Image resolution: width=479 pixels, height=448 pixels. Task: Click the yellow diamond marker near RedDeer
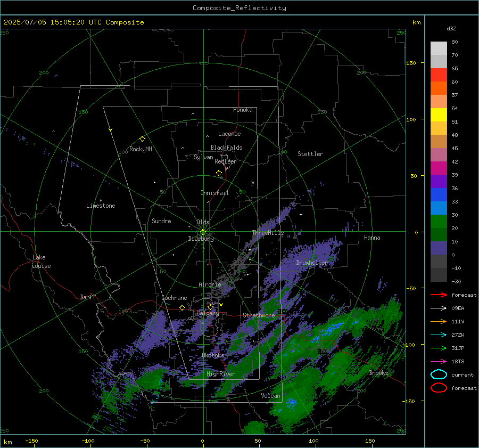point(219,173)
